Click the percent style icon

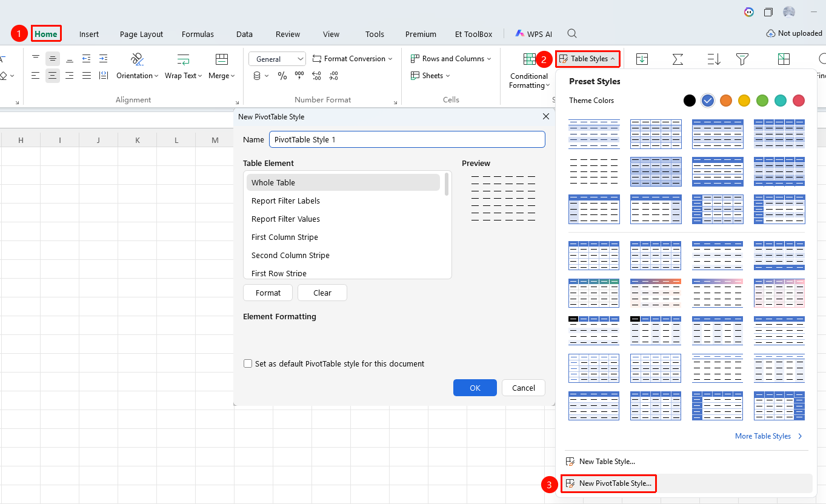pos(282,76)
